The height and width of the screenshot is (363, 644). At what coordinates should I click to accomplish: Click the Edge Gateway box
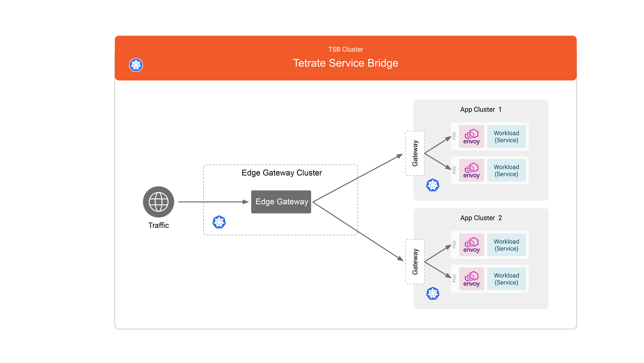pos(281,202)
